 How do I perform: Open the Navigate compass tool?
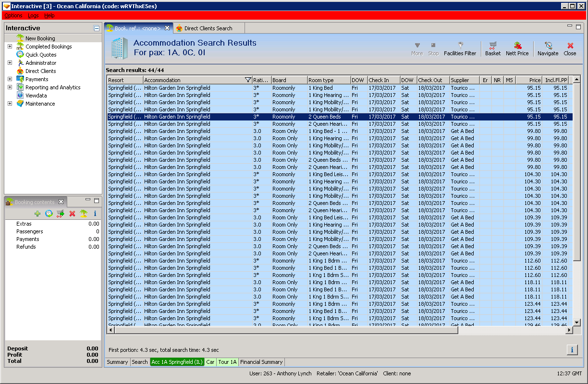[x=548, y=46]
